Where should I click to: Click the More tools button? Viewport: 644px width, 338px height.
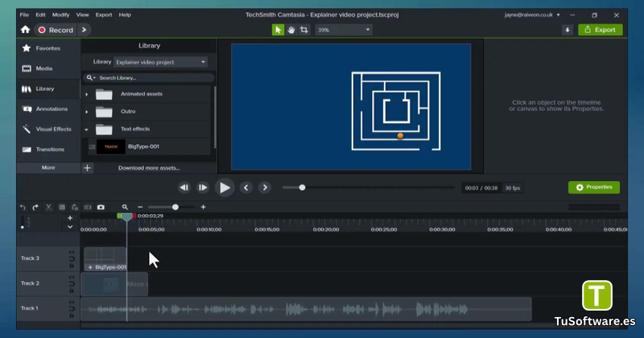pyautogui.click(x=48, y=167)
